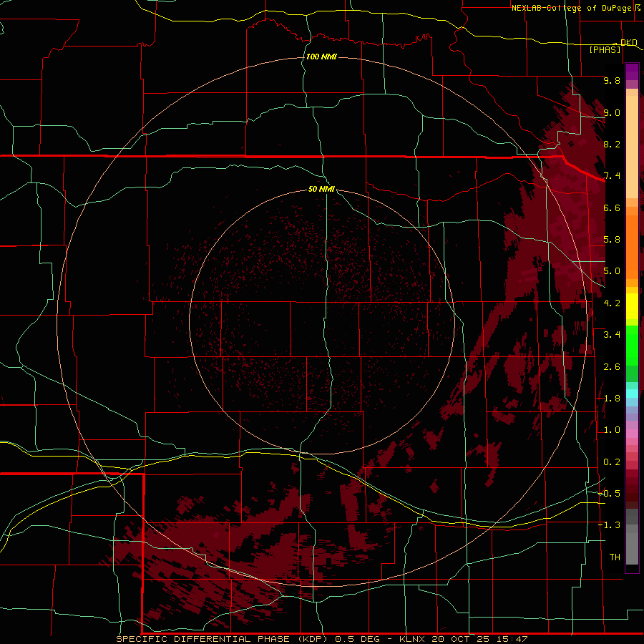Click the 6.6 scale value
Image resolution: width=644 pixels, height=644 pixels.
pos(612,208)
